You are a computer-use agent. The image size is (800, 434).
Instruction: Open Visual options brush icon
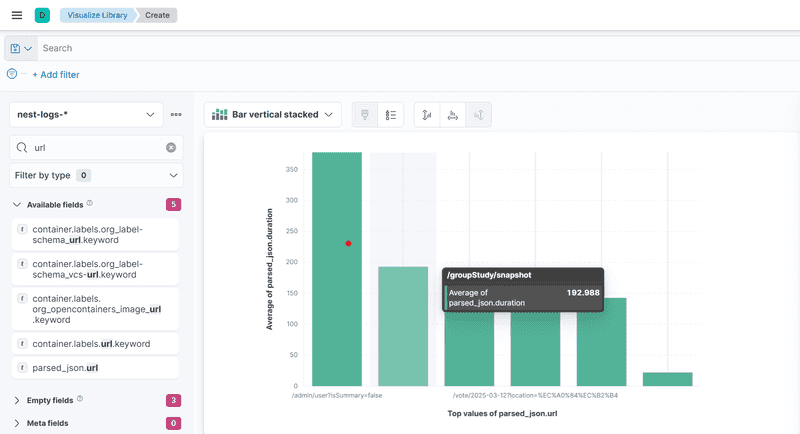(365, 115)
